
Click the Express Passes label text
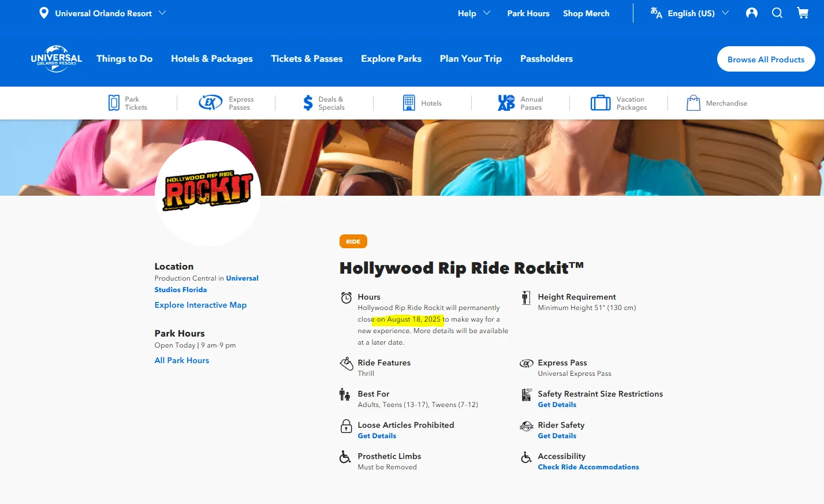pos(241,103)
